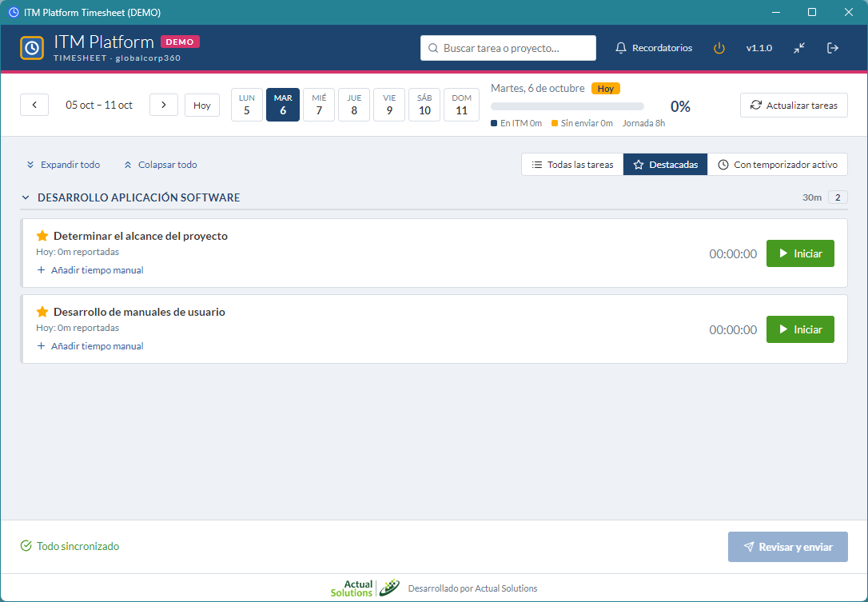This screenshot has height=602, width=868.
Task: Click the week range 05 oct – 11 oct
Action: (99, 106)
